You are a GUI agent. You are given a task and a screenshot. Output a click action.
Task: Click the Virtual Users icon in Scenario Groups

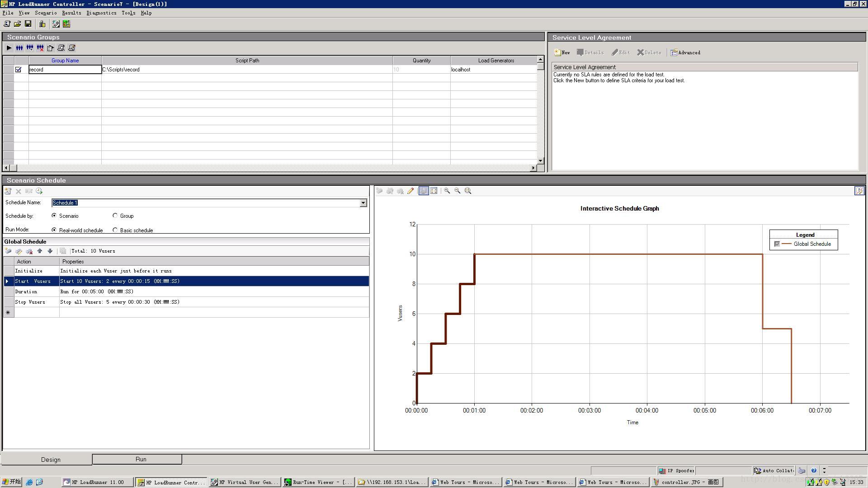tap(19, 48)
